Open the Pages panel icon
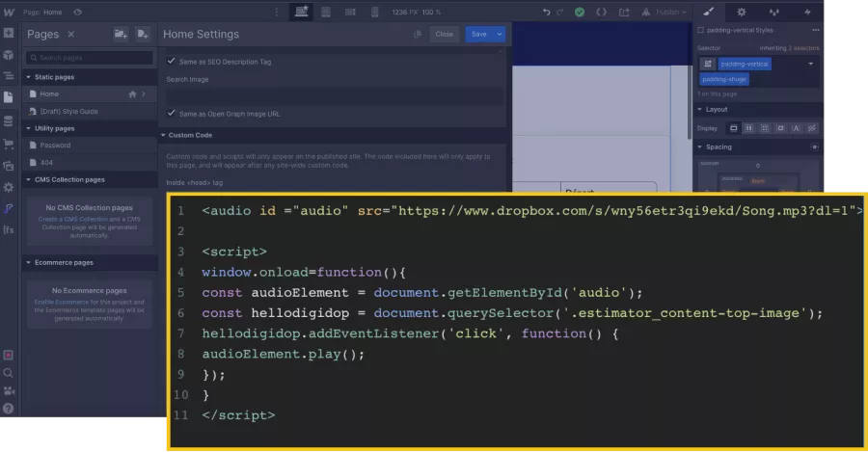The height and width of the screenshot is (452, 868). coord(9,97)
